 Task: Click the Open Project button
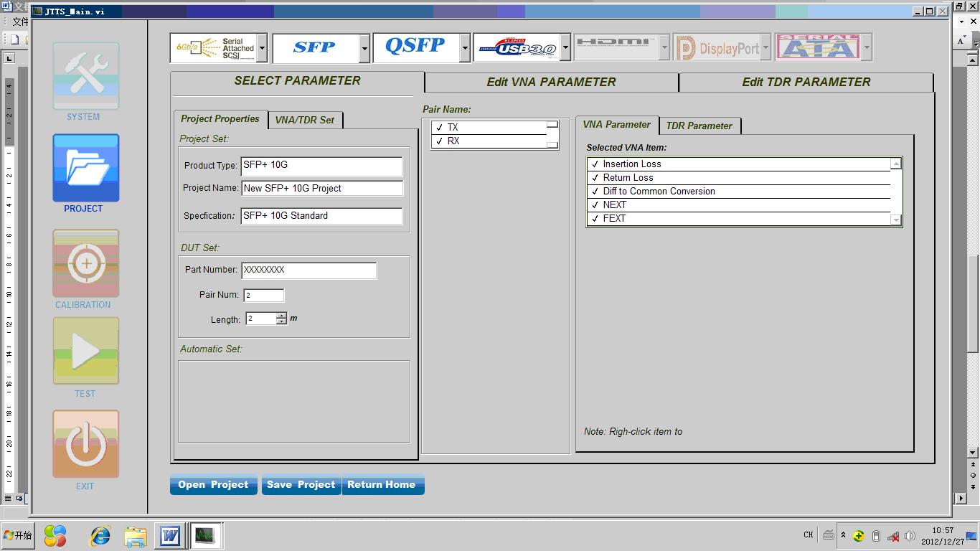click(x=213, y=485)
